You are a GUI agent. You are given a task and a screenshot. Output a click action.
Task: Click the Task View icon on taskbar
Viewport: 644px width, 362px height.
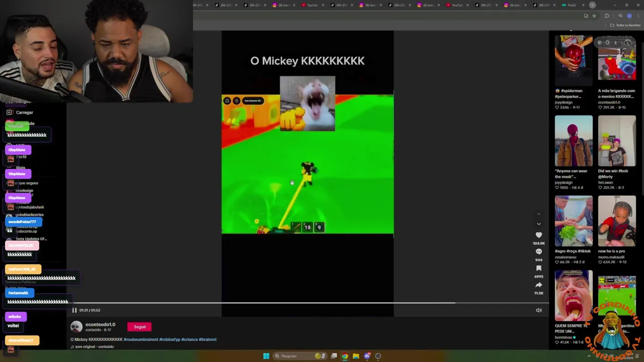tap(334, 356)
